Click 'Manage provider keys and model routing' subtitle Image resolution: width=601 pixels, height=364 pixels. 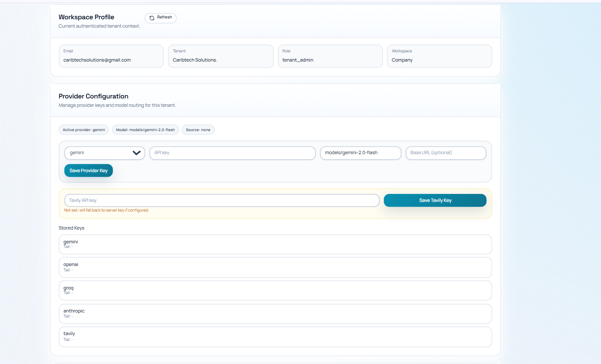[117, 105]
